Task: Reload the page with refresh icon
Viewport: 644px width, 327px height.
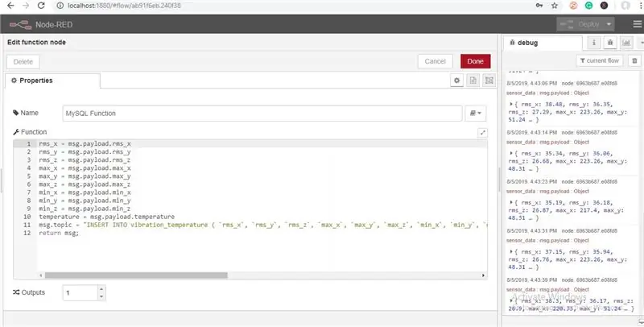Action: click(41, 6)
